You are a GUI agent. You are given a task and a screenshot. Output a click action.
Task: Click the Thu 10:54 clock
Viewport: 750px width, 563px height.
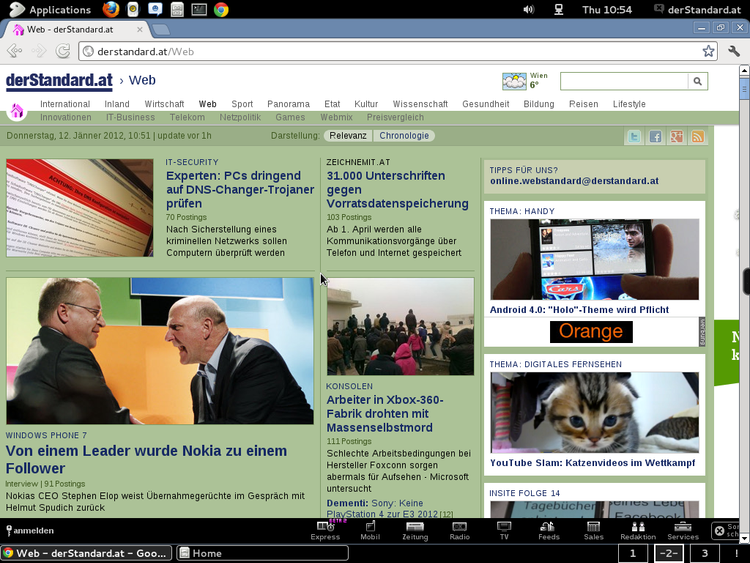[606, 9]
